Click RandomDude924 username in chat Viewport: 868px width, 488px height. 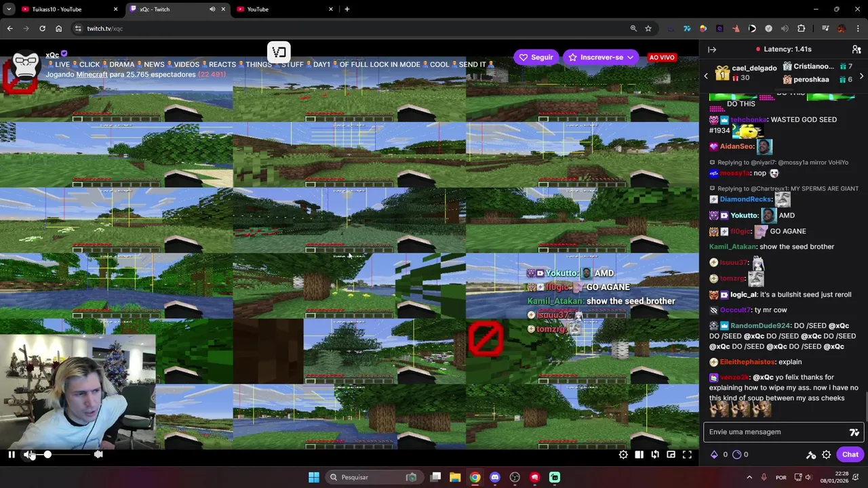click(760, 326)
